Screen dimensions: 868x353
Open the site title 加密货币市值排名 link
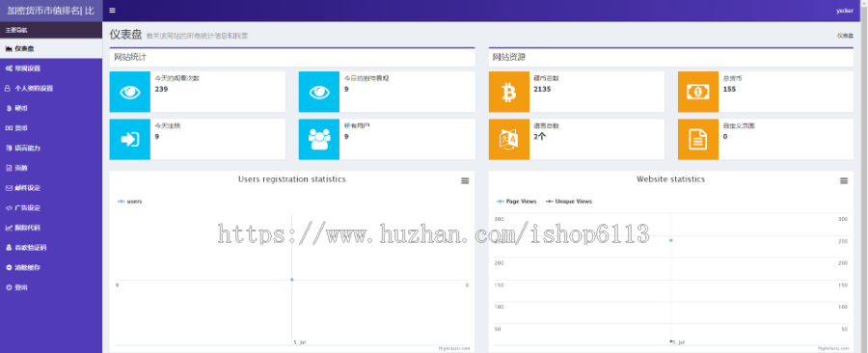click(x=51, y=11)
